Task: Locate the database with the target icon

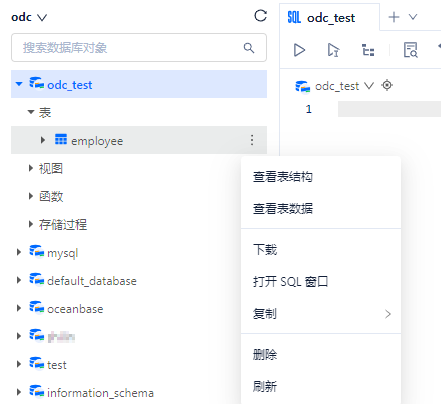Action: coord(387,85)
